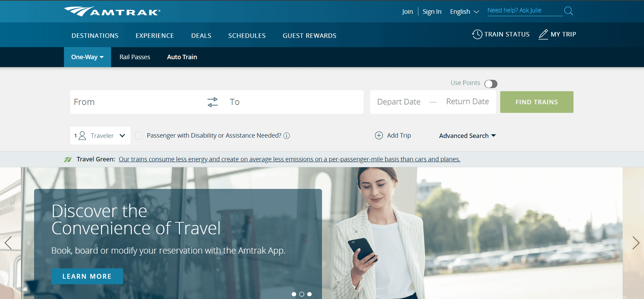This screenshot has height=299, width=644.
Task: Click the My Trip pencil icon
Action: (543, 34)
